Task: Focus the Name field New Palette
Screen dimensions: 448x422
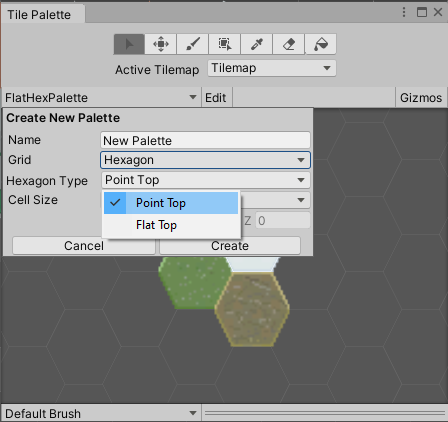Action: pyautogui.click(x=205, y=140)
